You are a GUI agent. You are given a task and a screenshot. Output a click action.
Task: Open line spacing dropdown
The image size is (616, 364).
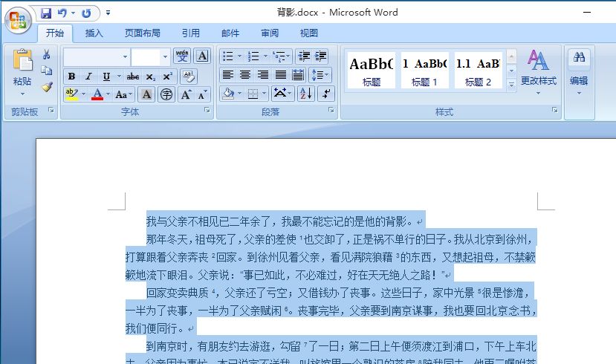click(x=320, y=74)
